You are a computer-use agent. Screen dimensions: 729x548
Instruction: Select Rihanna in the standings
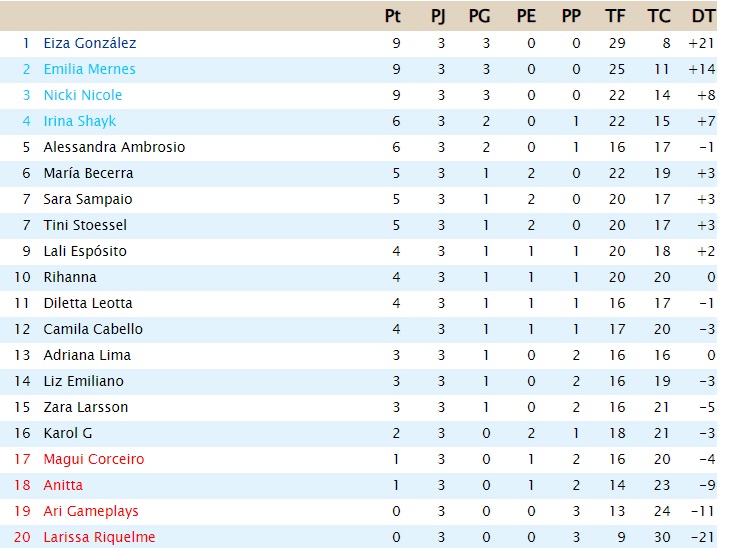70,277
